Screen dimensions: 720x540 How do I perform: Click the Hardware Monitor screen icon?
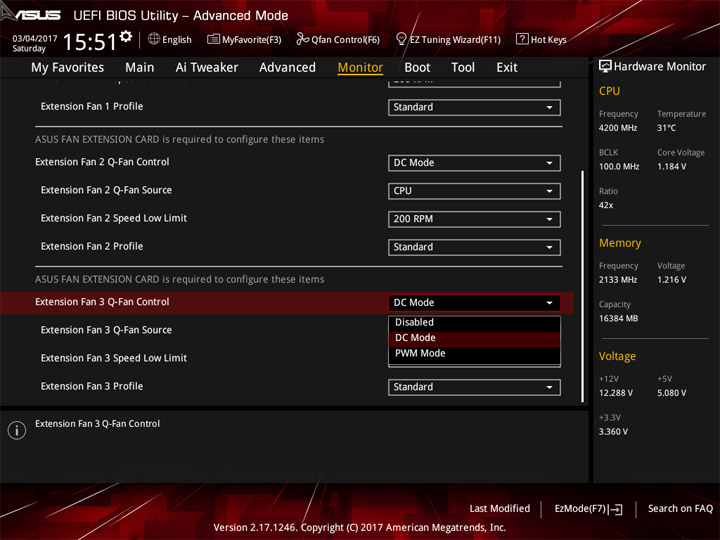[x=605, y=67]
